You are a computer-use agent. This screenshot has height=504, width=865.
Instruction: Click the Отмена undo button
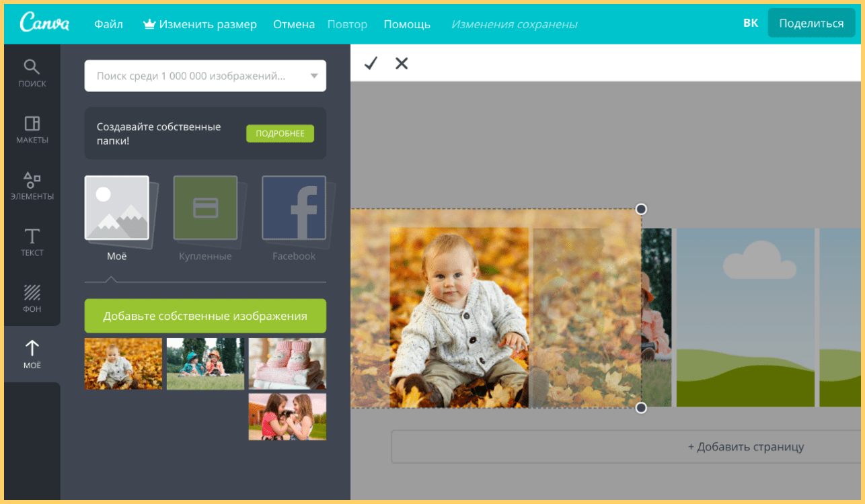(x=294, y=24)
